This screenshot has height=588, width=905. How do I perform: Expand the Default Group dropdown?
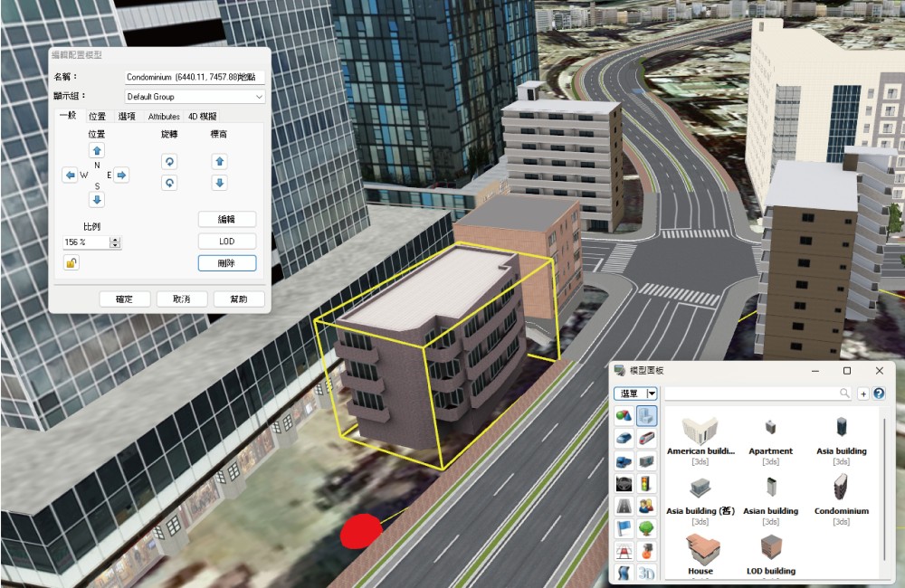[259, 97]
